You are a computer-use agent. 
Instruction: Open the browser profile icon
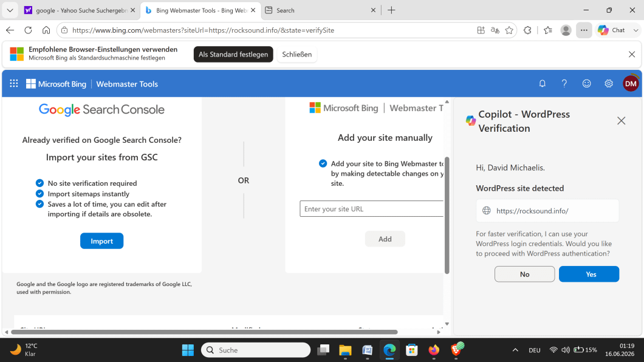(x=566, y=30)
